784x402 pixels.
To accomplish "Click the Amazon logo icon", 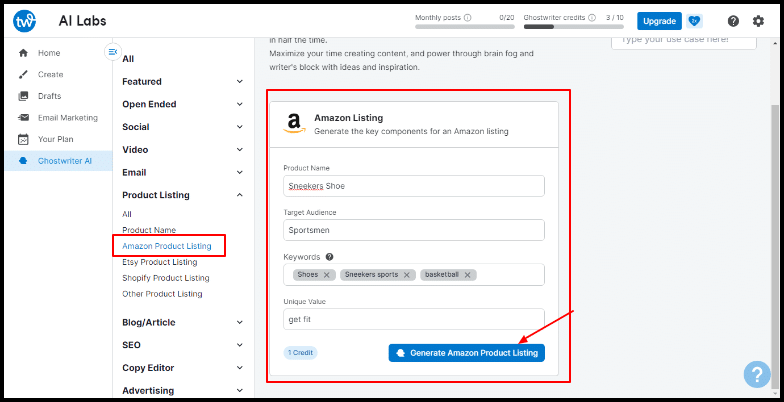I will coord(294,124).
